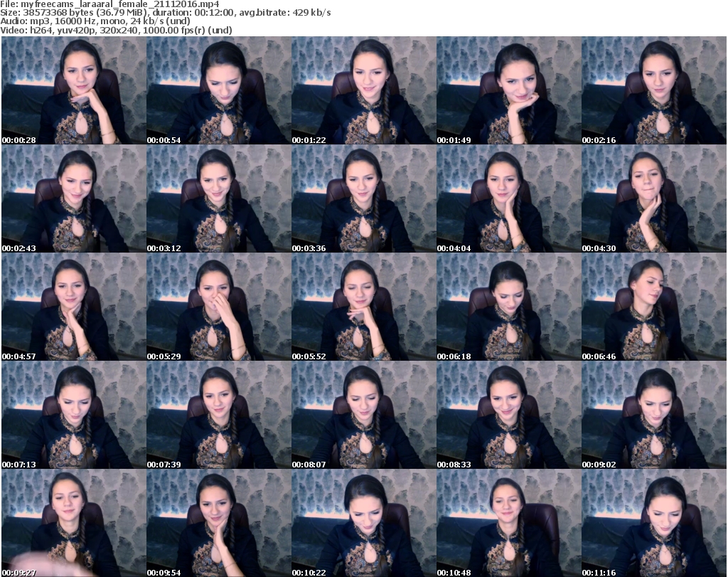Choose the frame at 00:03:36

[x=363, y=198]
